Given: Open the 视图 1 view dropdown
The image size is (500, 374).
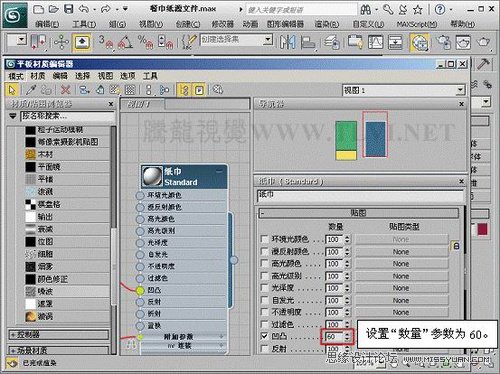Looking at the screenshot, I should point(460,90).
